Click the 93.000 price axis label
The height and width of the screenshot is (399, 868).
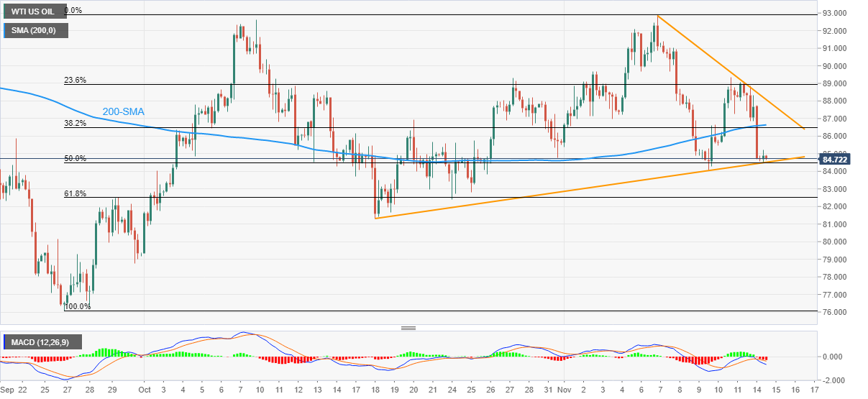pos(839,14)
